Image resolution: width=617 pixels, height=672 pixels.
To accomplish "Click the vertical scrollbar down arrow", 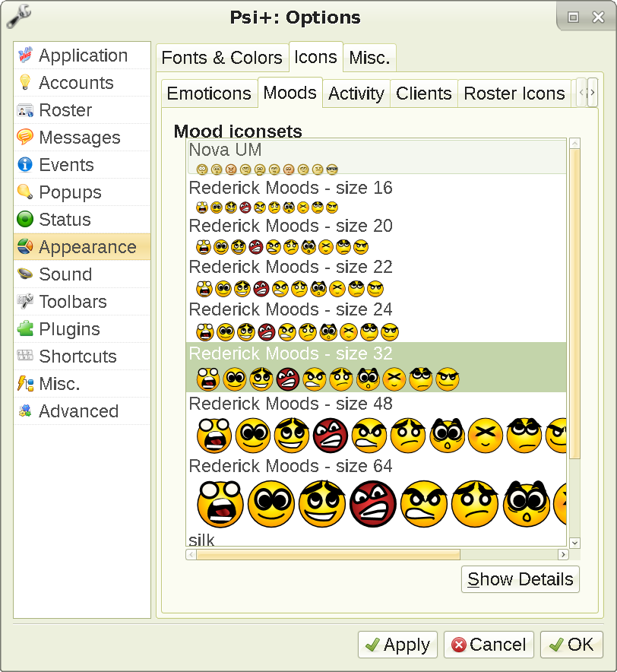I will coord(575,542).
